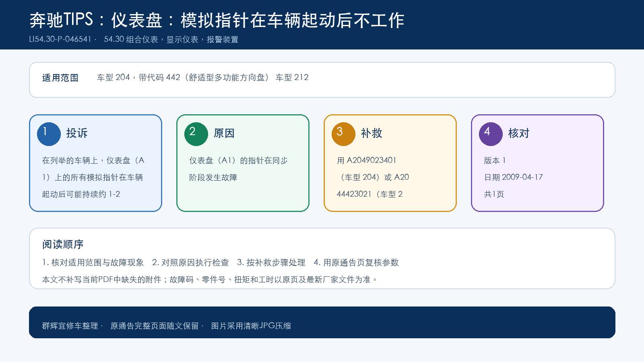
Task: Click the 适用范围 label
Action: click(x=60, y=78)
